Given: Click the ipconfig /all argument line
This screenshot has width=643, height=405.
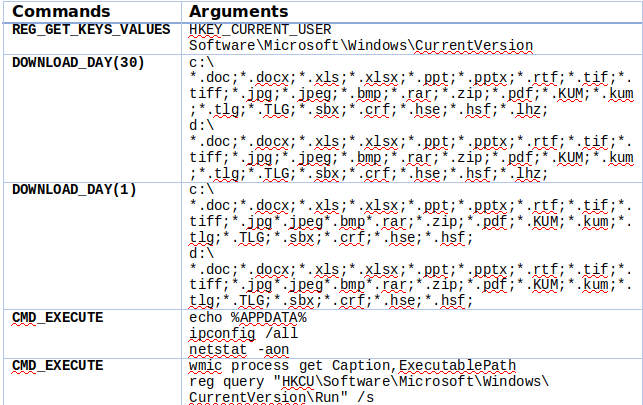Looking at the screenshot, I should pyautogui.click(x=243, y=333).
